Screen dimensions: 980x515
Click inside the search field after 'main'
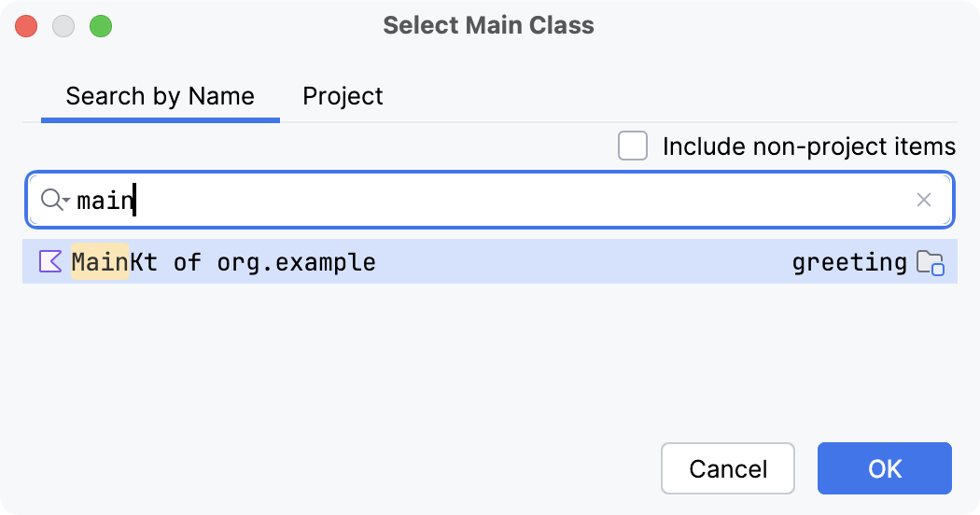pos(467,200)
